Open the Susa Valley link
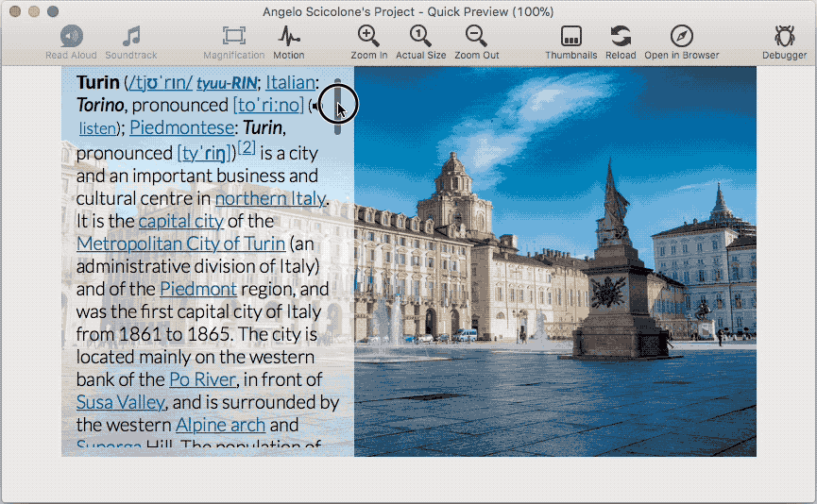 pos(120,402)
